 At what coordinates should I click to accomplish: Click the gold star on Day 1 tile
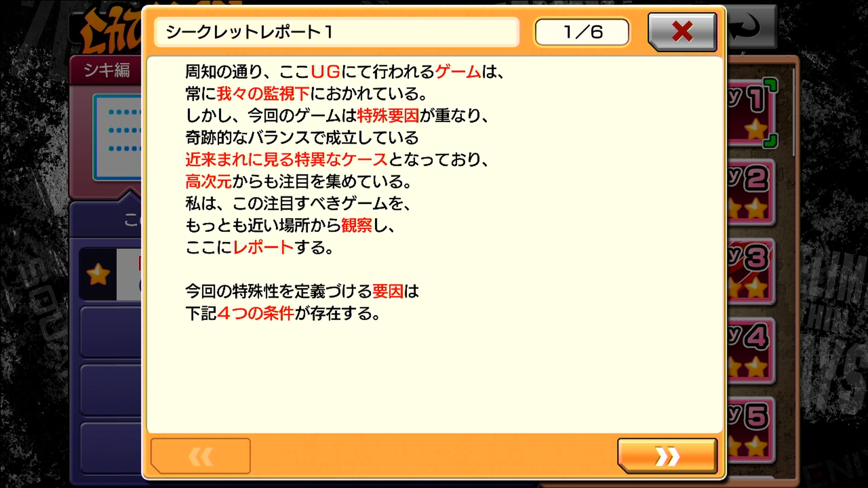click(756, 130)
